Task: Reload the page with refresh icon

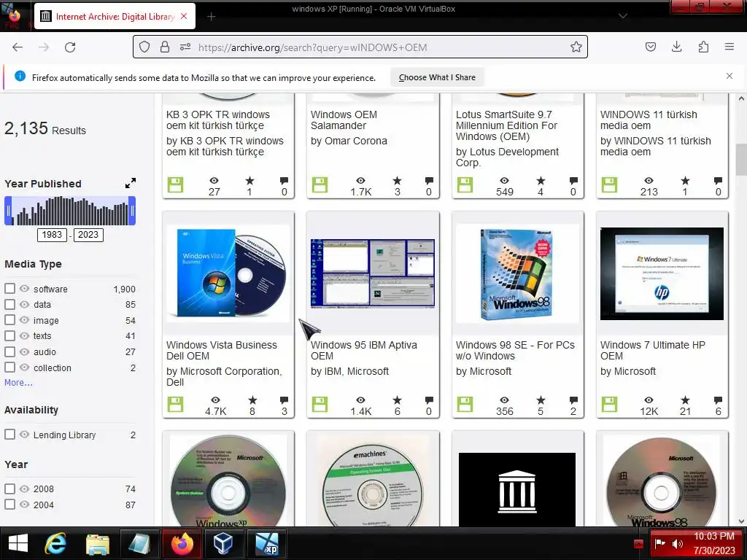Action: coord(70,47)
